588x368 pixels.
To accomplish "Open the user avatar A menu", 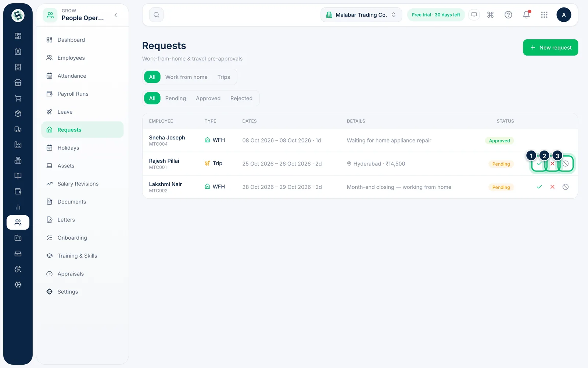I will pyautogui.click(x=564, y=15).
